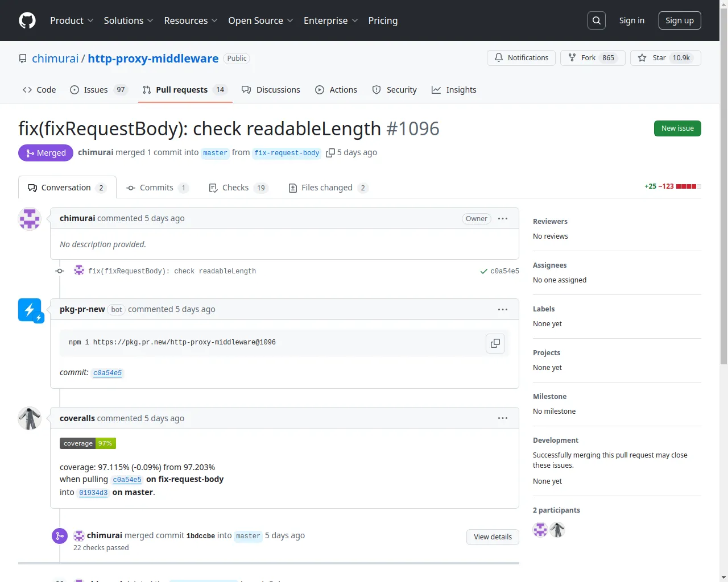This screenshot has height=582, width=728.
Task: Expand the Product menu
Action: point(72,20)
